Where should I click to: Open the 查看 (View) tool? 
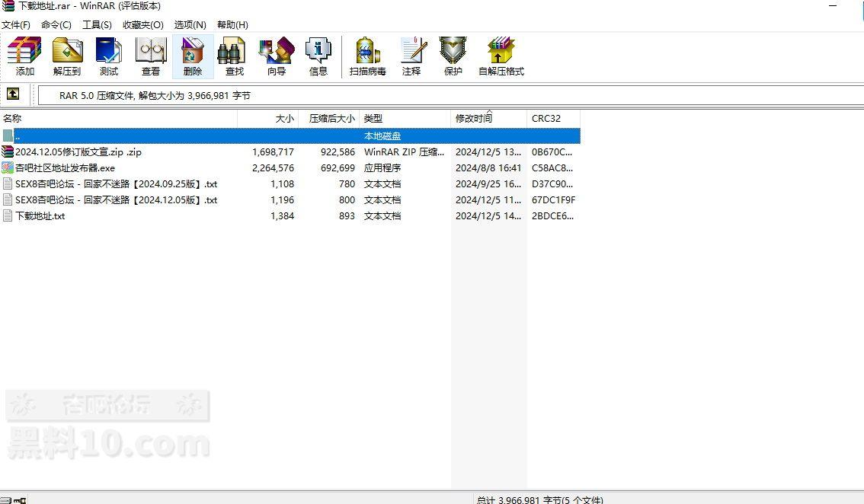point(151,56)
